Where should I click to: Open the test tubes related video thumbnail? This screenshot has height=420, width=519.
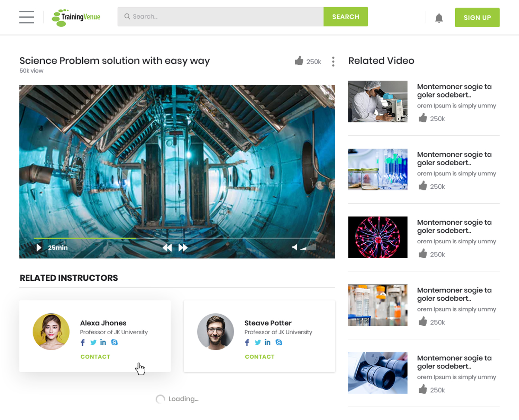pyautogui.click(x=378, y=305)
